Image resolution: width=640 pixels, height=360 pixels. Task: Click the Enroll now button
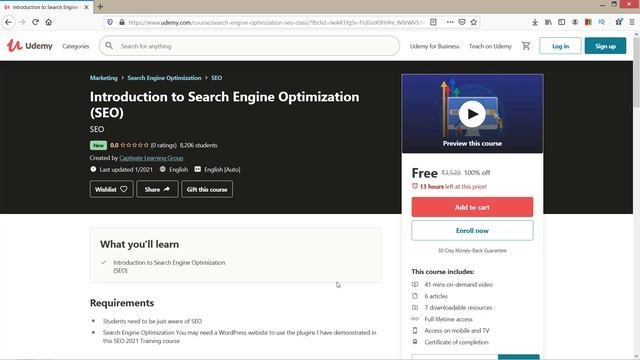[x=472, y=231]
